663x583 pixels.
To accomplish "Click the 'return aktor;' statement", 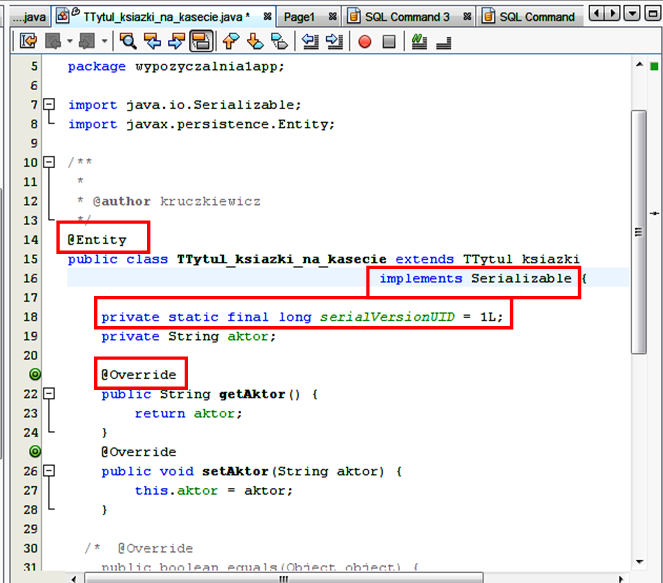I will click(189, 413).
